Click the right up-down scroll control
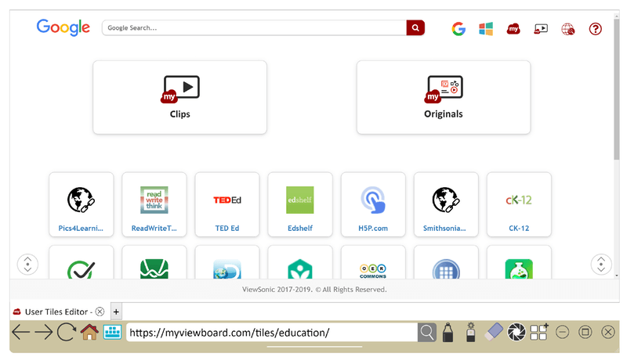The image size is (627, 364). 601,265
